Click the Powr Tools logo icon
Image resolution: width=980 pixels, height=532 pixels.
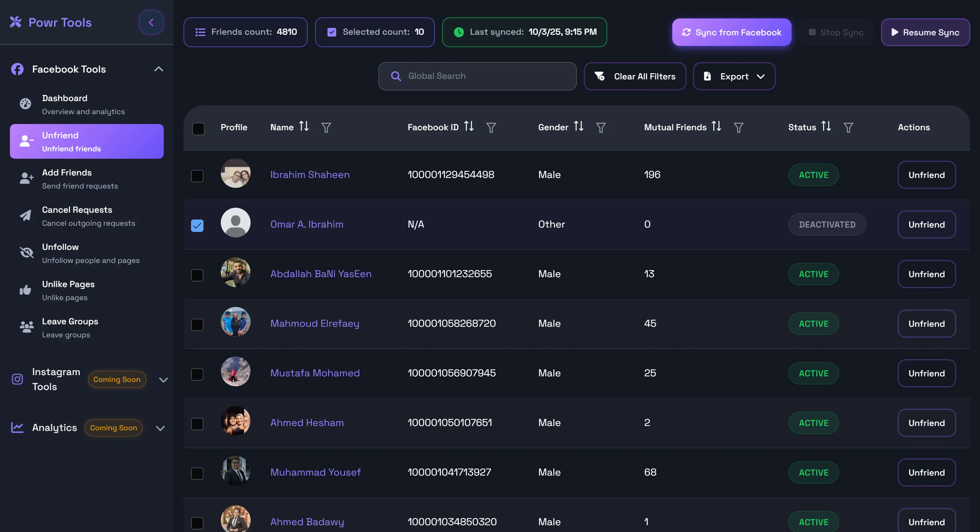click(x=16, y=22)
